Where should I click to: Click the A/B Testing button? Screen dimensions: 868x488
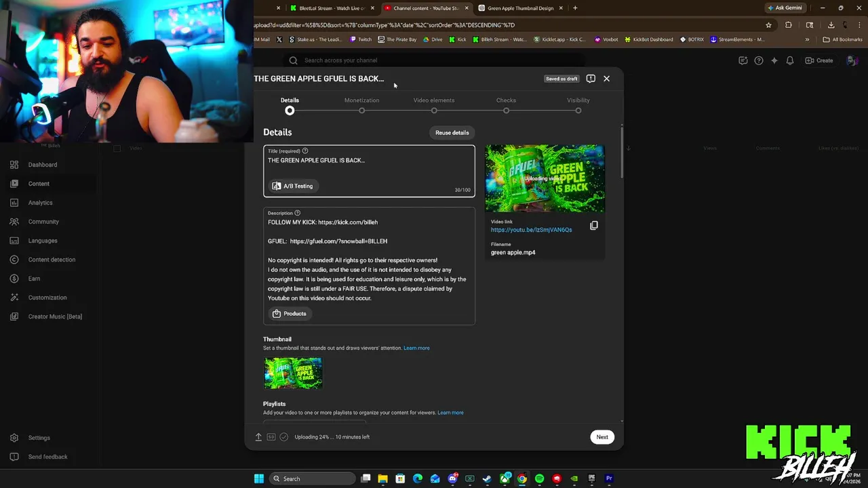point(293,186)
